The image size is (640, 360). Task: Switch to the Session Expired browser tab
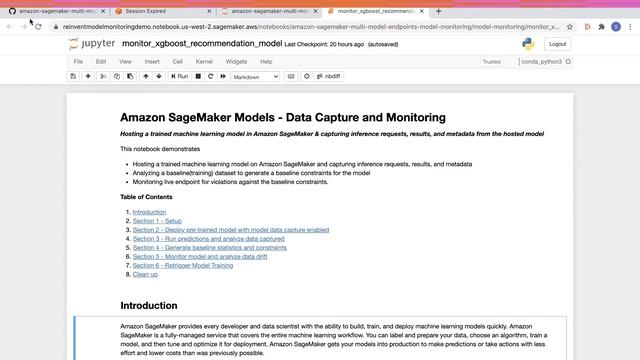tap(163, 11)
